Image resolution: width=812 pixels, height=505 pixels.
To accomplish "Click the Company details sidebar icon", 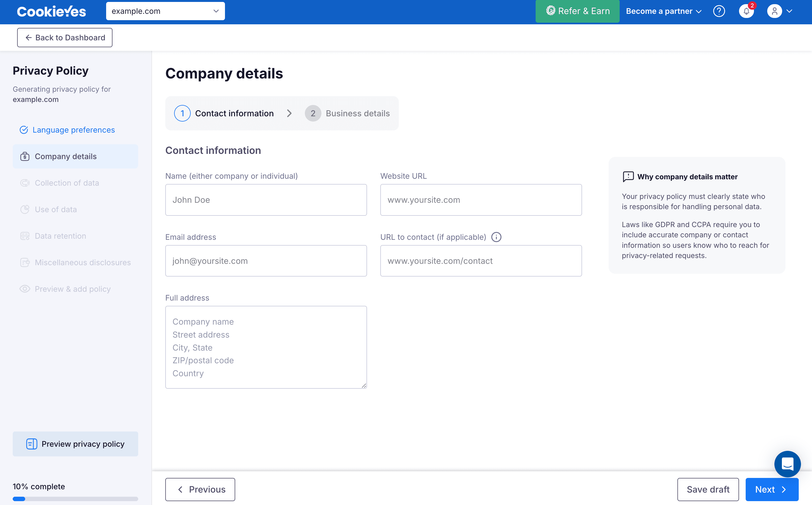I will coord(25,157).
